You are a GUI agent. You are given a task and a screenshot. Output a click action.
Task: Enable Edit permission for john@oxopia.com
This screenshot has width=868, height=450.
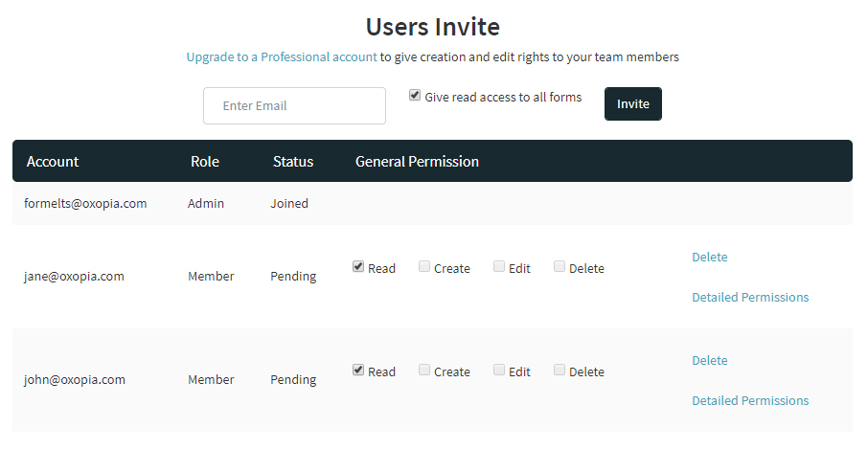[x=499, y=371]
